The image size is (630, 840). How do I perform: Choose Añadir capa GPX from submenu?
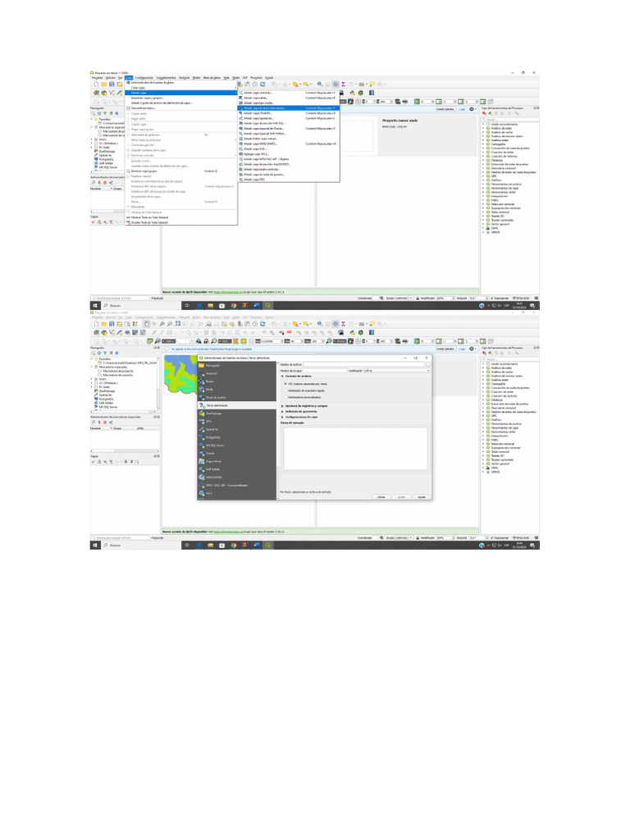(x=288, y=180)
